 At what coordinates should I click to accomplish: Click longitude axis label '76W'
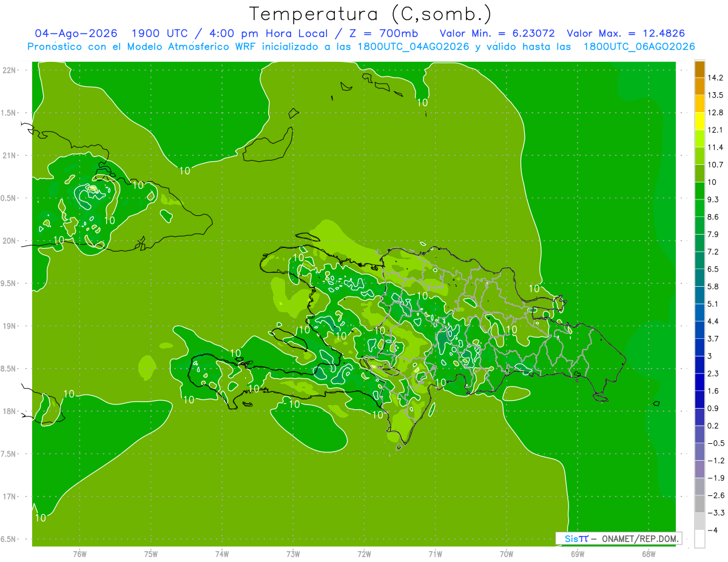point(80,554)
